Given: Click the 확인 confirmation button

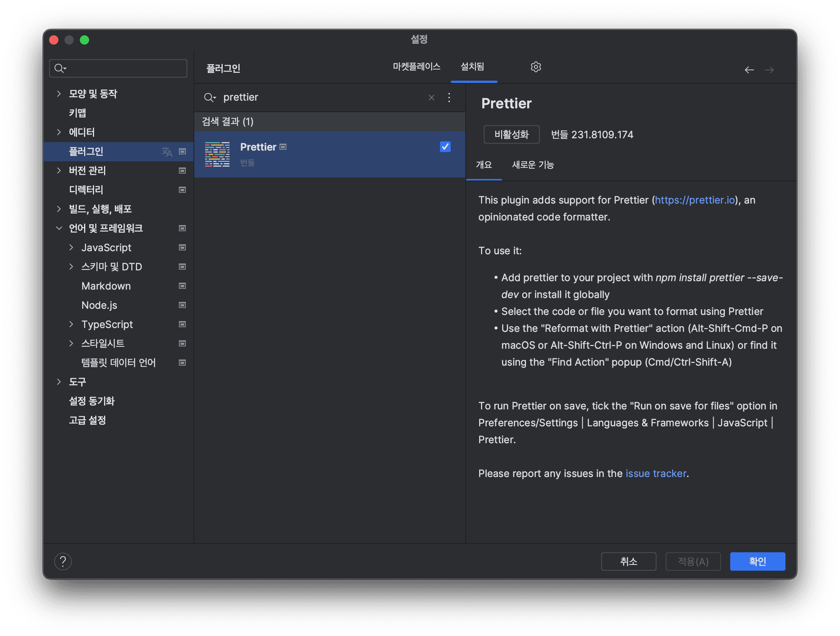Looking at the screenshot, I should pos(757,561).
